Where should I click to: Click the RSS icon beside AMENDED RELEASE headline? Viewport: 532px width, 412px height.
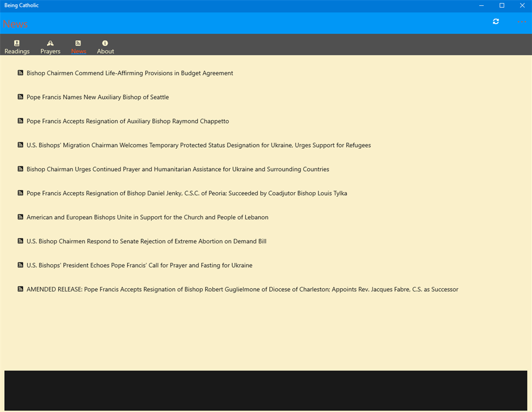20,288
